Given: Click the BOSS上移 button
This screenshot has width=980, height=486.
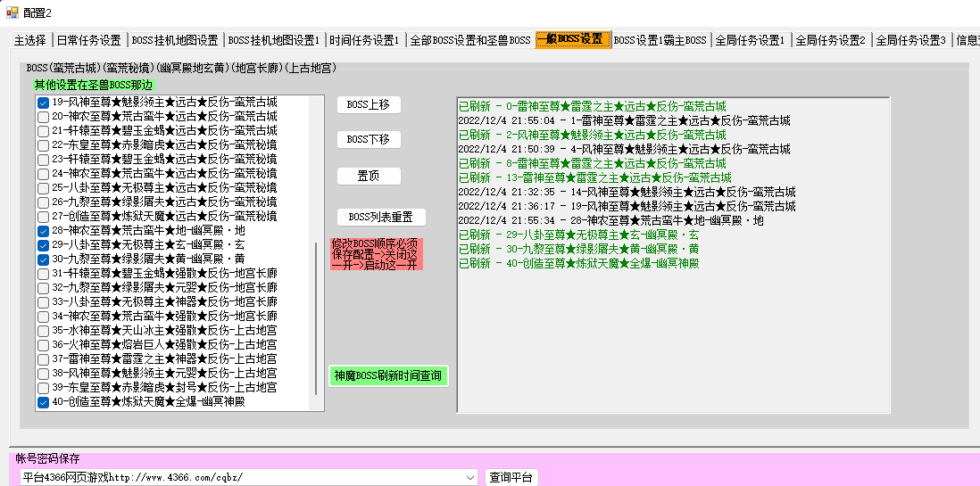Looking at the screenshot, I should tap(369, 105).
